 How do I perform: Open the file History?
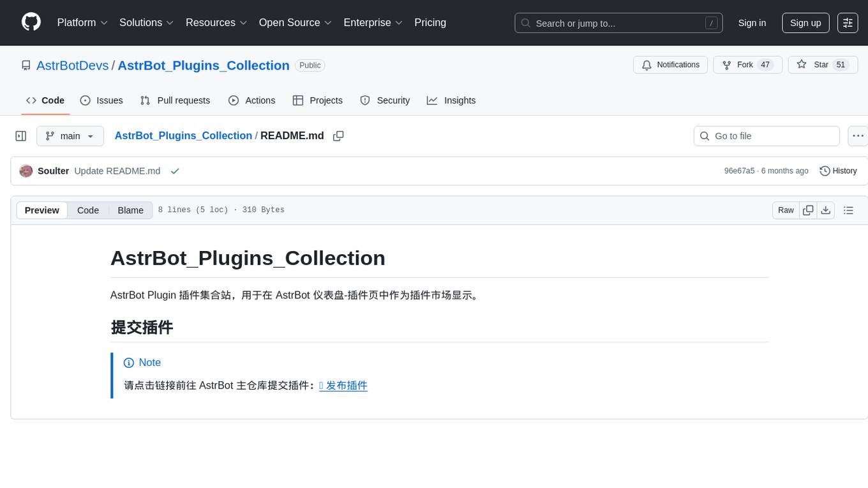click(x=838, y=171)
